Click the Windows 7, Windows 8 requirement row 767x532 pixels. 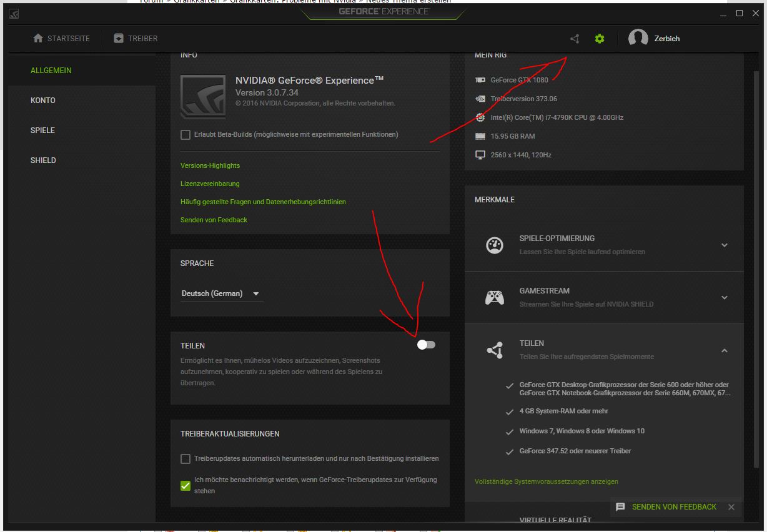(x=581, y=431)
